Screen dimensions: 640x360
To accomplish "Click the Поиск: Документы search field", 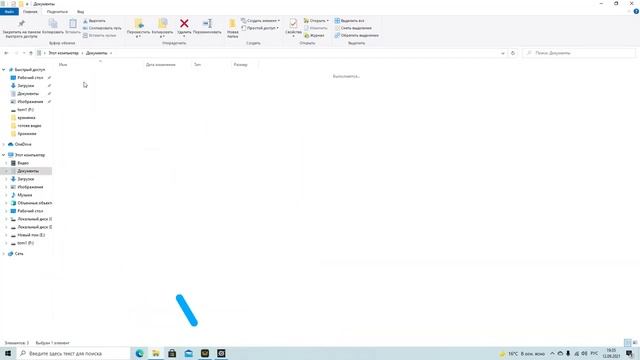I will (x=579, y=53).
